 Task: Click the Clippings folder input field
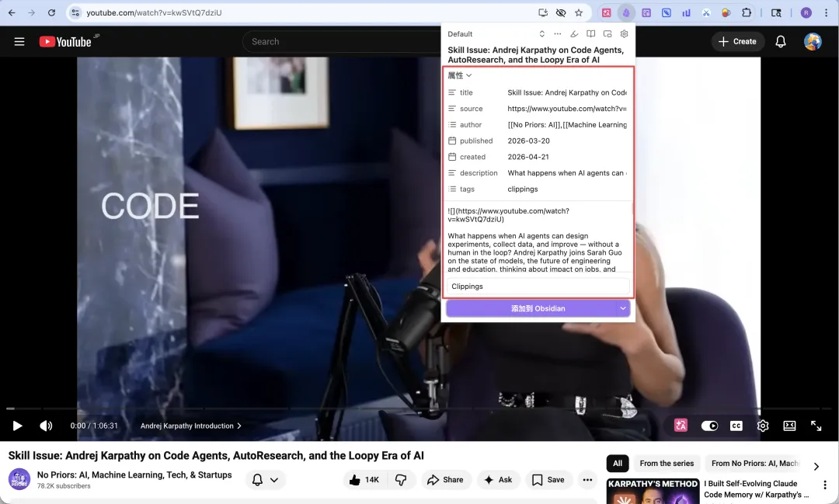(538, 287)
